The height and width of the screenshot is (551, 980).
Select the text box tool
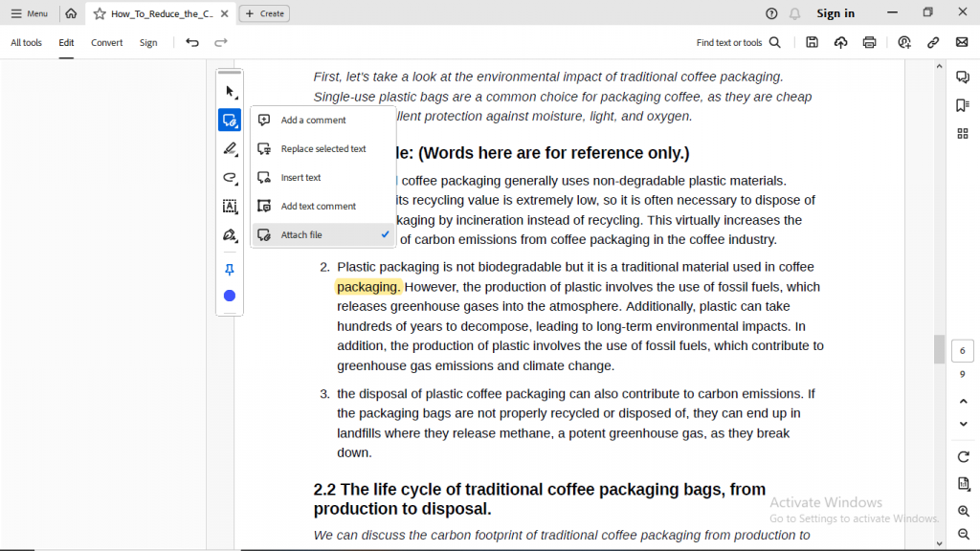pyautogui.click(x=230, y=207)
